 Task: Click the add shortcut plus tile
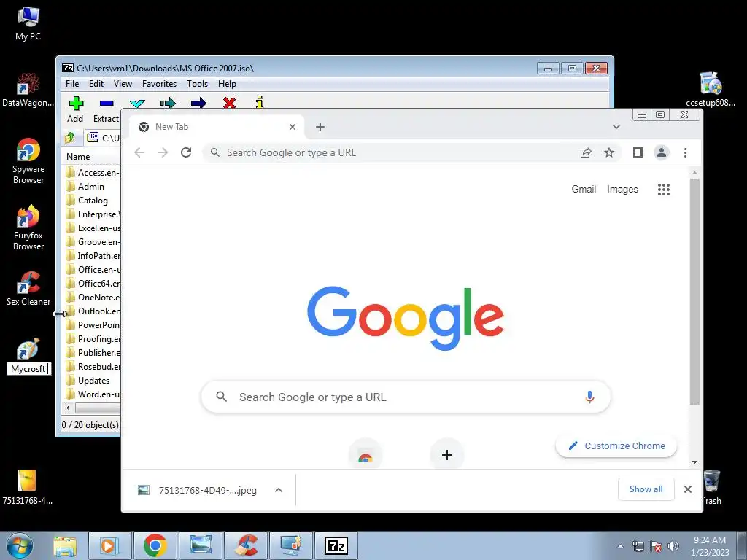[x=447, y=455]
